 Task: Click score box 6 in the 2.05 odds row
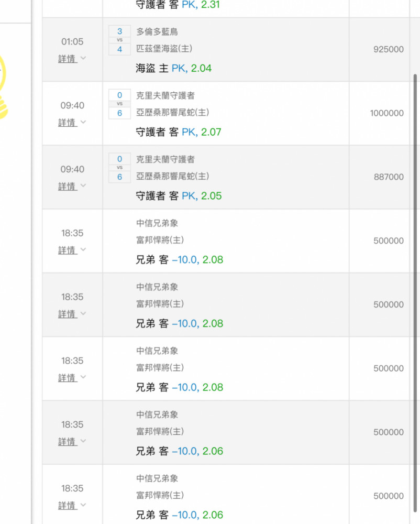point(119,177)
